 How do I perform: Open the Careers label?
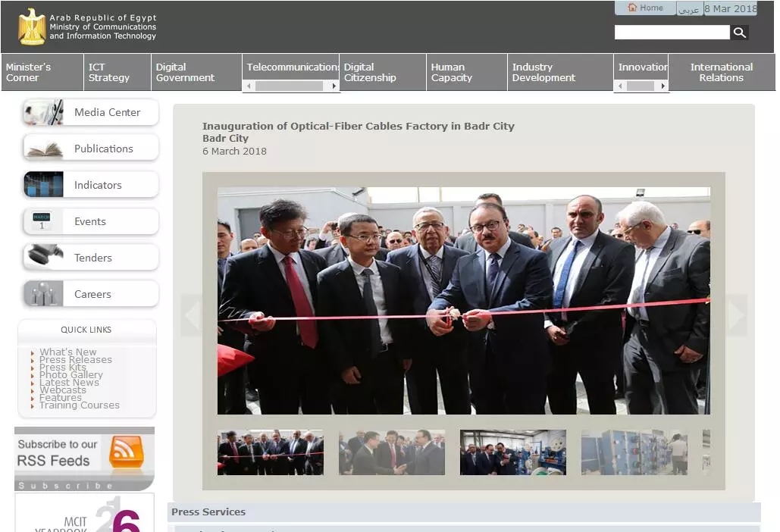pos(92,294)
